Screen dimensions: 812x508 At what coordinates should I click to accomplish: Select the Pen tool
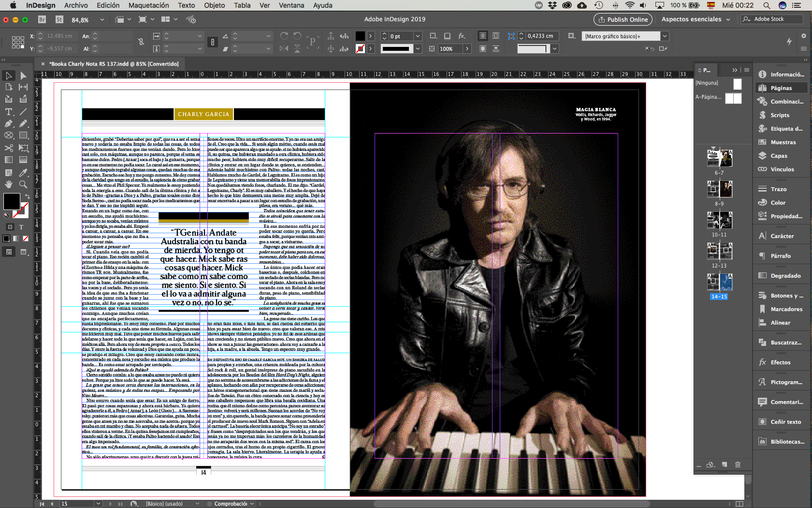(9, 123)
